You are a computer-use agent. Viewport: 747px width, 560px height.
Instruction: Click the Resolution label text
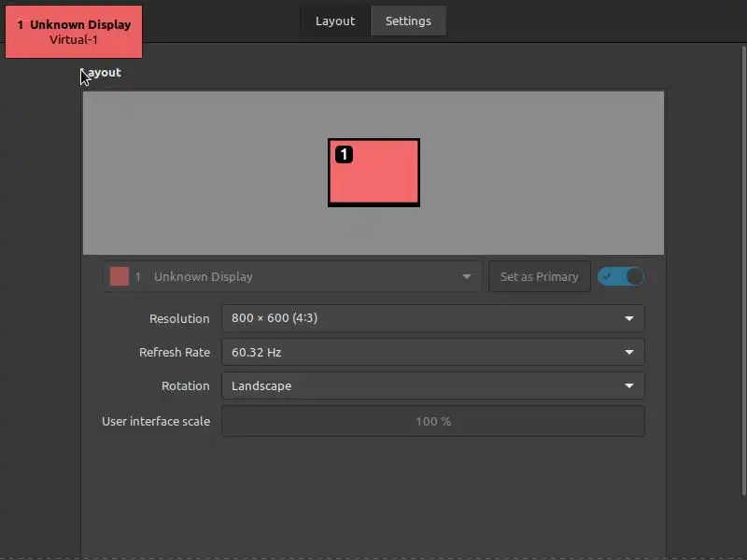179,318
